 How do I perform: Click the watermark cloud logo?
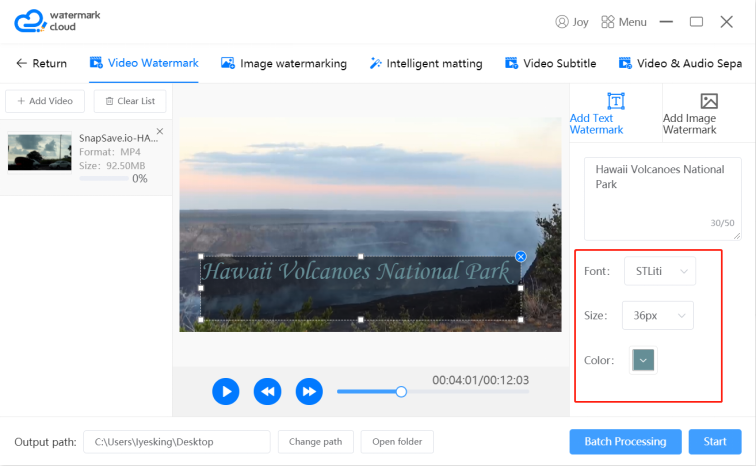point(57,21)
